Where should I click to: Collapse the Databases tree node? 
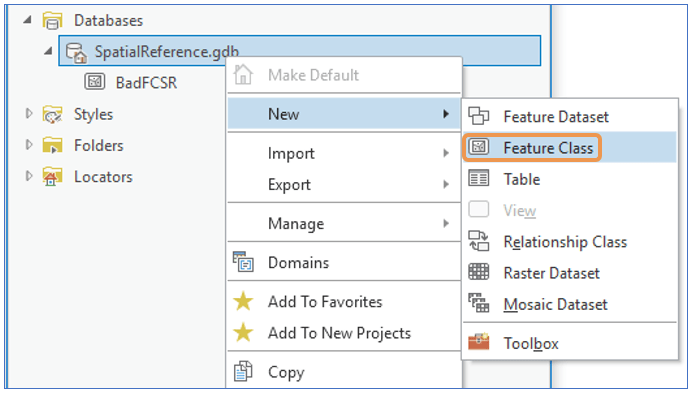[x=28, y=20]
